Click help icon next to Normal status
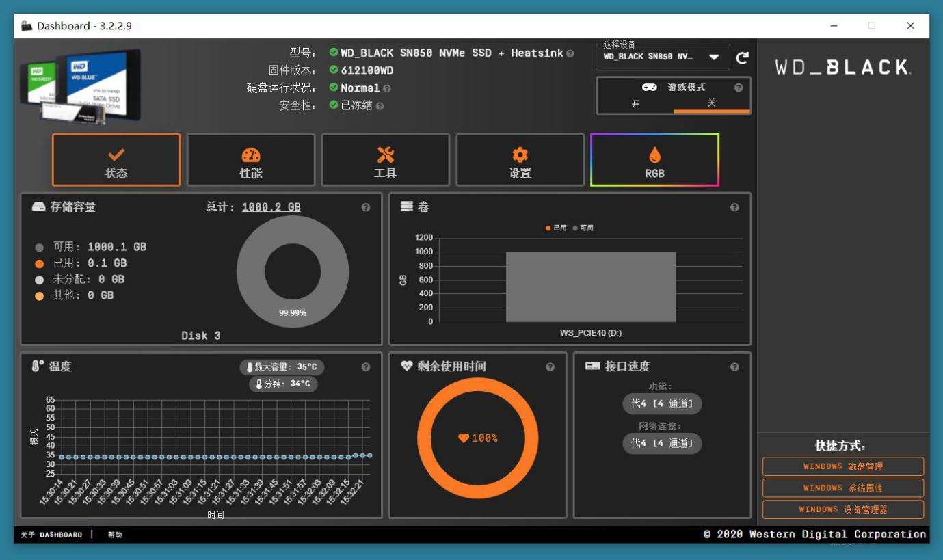Image resolution: width=943 pixels, height=560 pixels. coord(387,88)
